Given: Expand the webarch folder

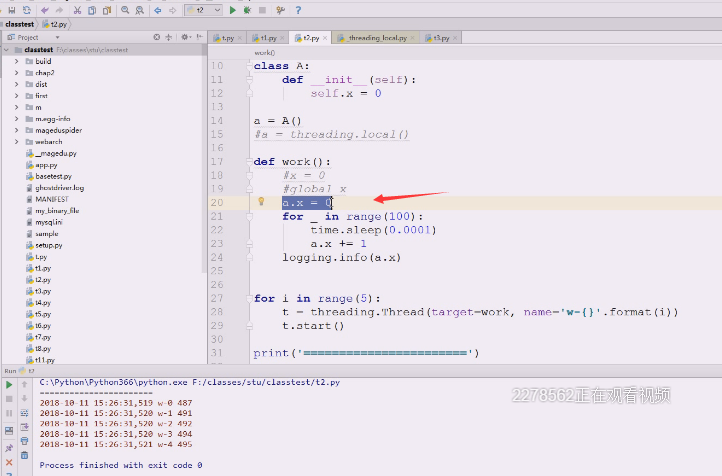Looking at the screenshot, I should (17, 142).
